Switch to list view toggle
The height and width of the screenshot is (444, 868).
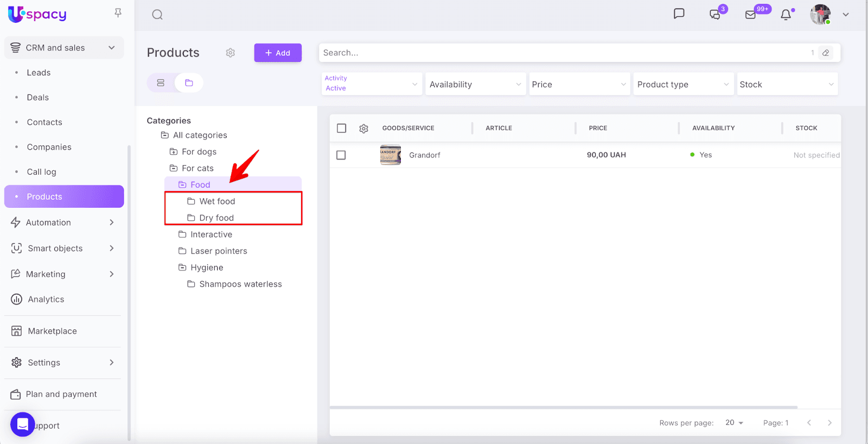tap(161, 83)
